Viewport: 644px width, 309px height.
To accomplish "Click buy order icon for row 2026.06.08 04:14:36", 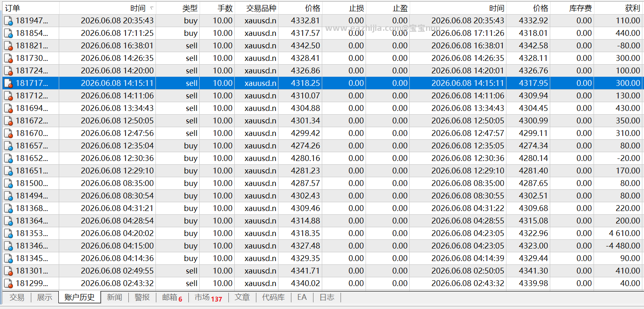I will tap(8, 259).
